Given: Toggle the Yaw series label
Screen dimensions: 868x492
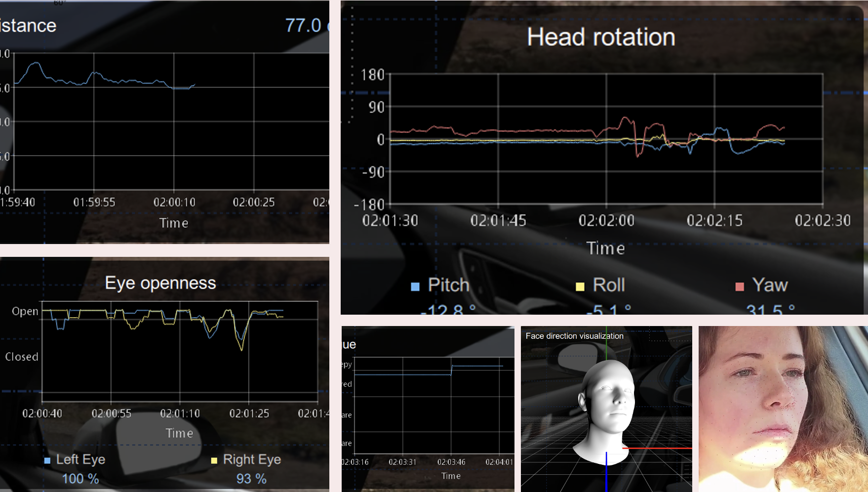Looking at the screenshot, I should 770,285.
